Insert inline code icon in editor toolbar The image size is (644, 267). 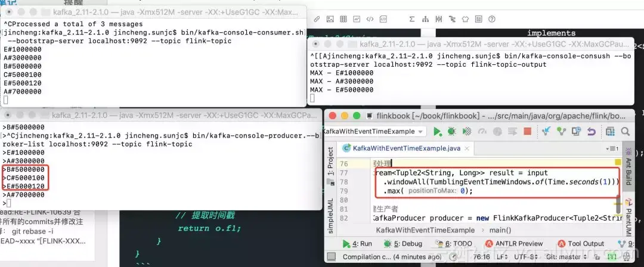[x=370, y=19]
